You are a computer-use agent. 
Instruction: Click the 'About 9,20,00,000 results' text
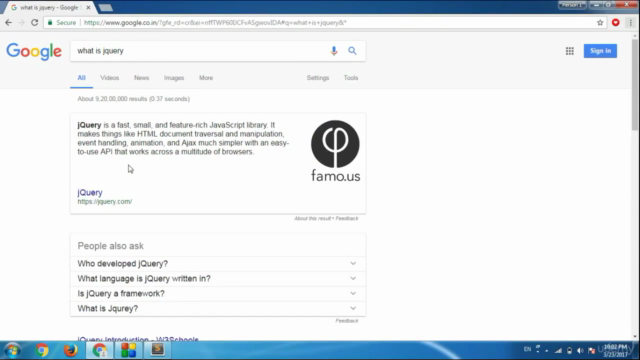[133, 99]
